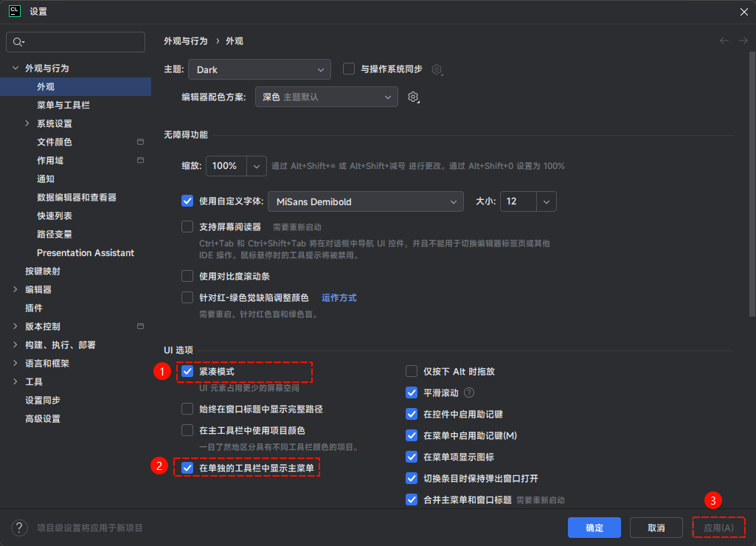
Task: Click the settings search field
Action: [75, 41]
